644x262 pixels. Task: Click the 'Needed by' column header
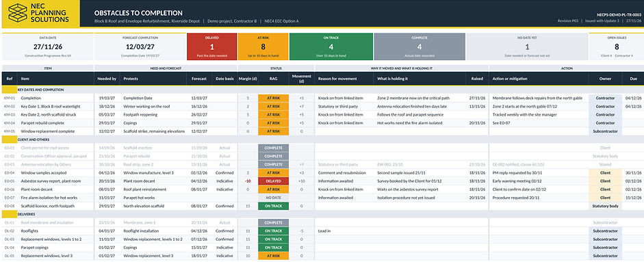(107, 79)
